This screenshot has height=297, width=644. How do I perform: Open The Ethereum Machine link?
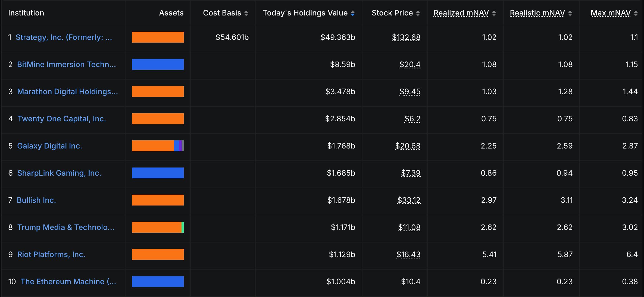click(68, 282)
